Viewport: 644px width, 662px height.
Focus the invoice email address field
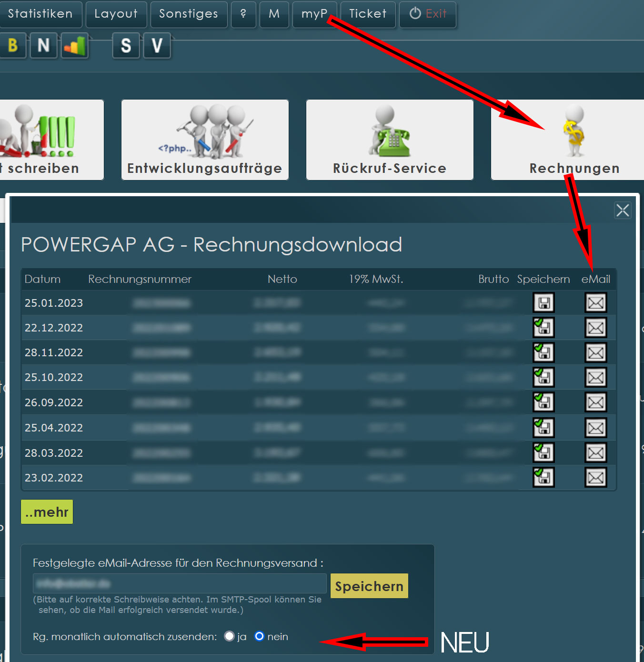click(180, 583)
